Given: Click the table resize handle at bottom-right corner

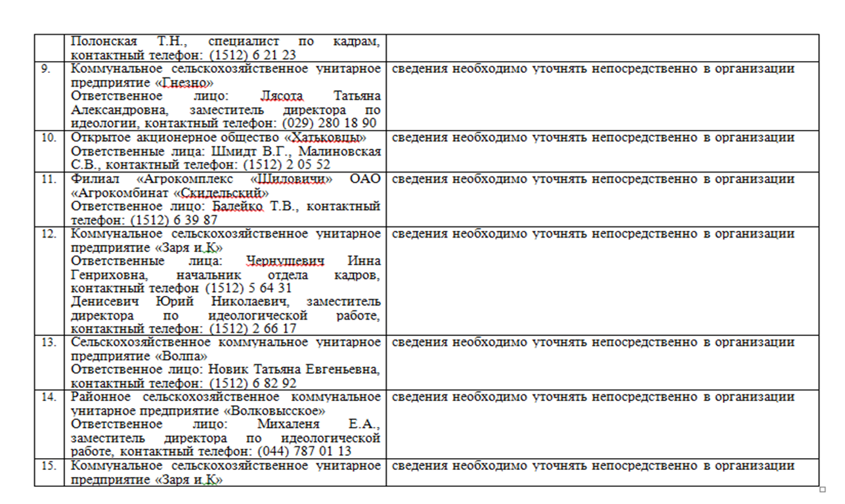Looking at the screenshot, I should 823,489.
